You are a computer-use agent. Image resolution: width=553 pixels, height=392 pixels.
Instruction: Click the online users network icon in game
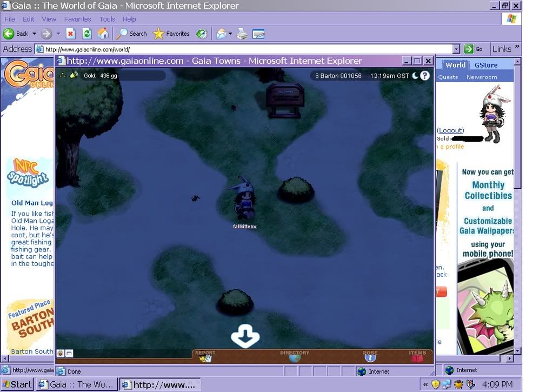[x=63, y=75]
